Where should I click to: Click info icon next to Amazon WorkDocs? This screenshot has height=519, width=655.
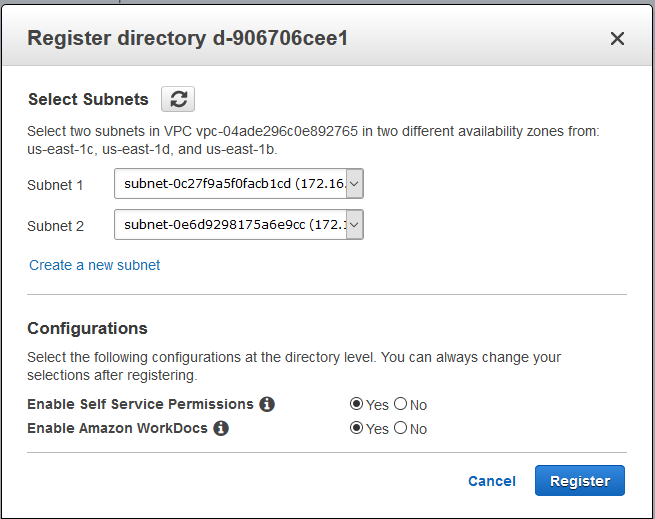[x=221, y=428]
